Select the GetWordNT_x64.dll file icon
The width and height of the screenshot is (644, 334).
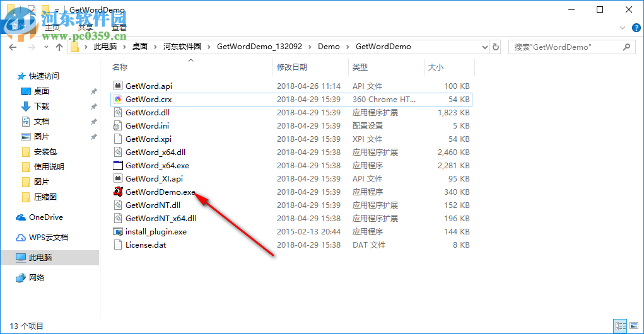tap(118, 218)
